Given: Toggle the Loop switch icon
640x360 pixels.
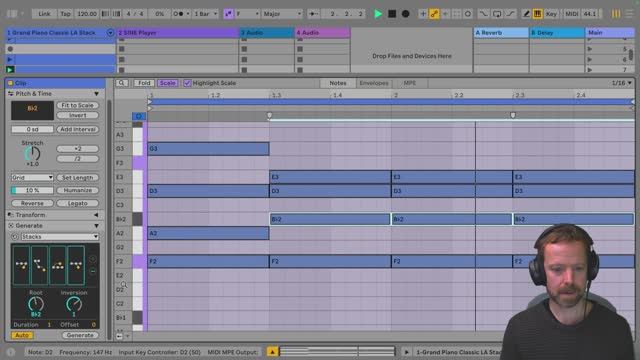Looking at the screenshot, I should coord(497,14).
